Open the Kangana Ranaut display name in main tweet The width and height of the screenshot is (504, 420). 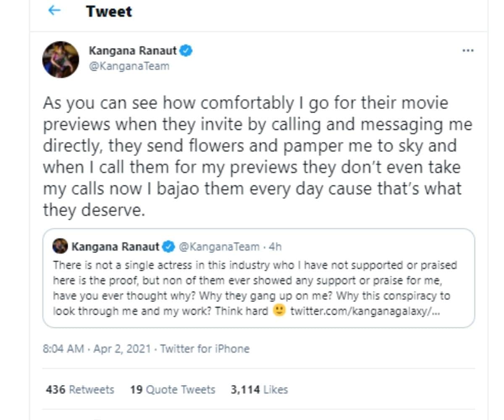tap(133, 51)
